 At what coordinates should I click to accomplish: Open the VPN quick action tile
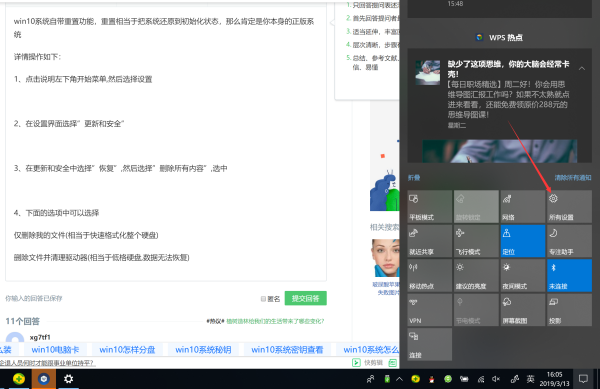429,310
